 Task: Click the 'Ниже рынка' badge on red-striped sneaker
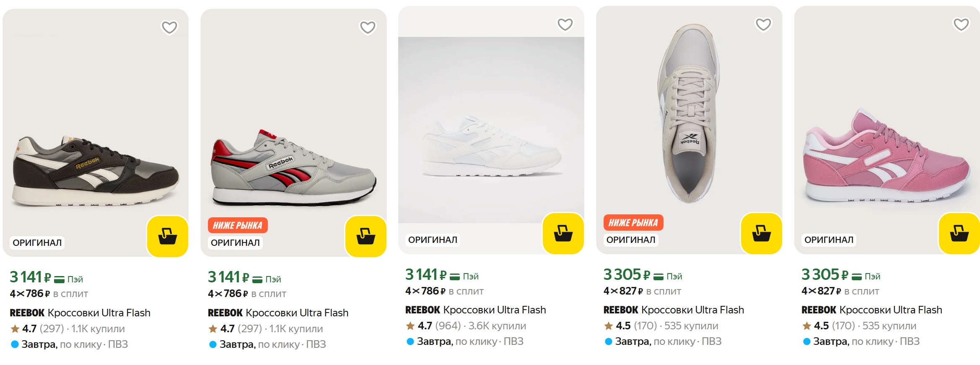[x=238, y=225]
